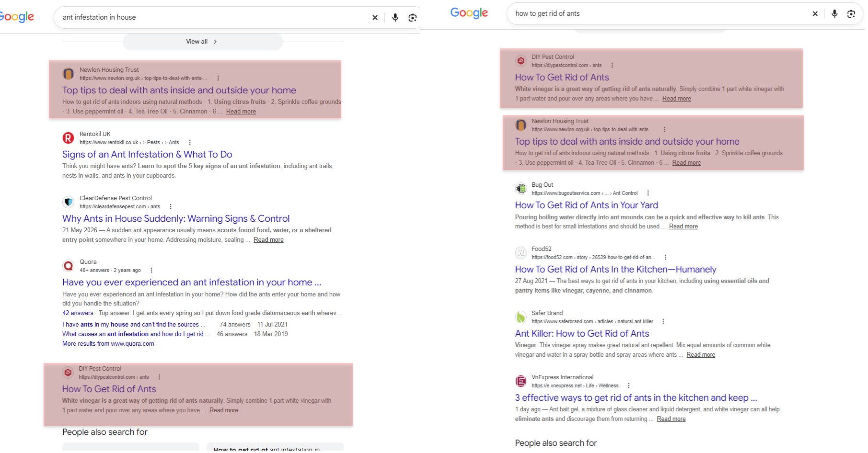Open three-dot menu beside Food52 result
This screenshot has width=868, height=453.
point(665,257)
